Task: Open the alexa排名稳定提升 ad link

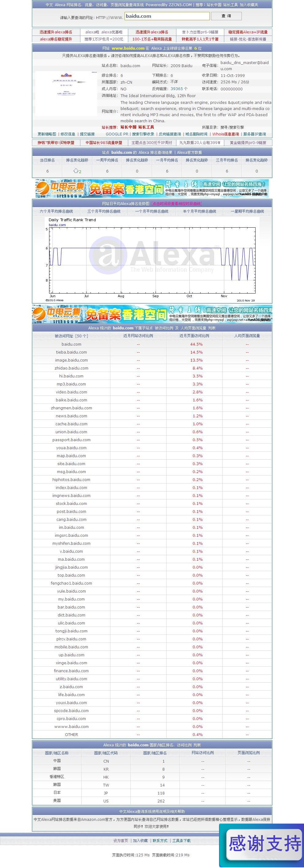Action: pos(56,39)
